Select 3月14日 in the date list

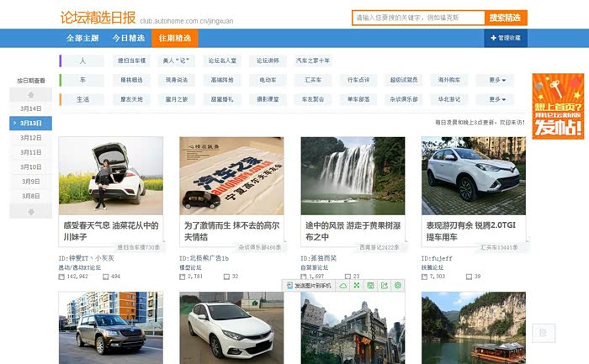(31, 109)
